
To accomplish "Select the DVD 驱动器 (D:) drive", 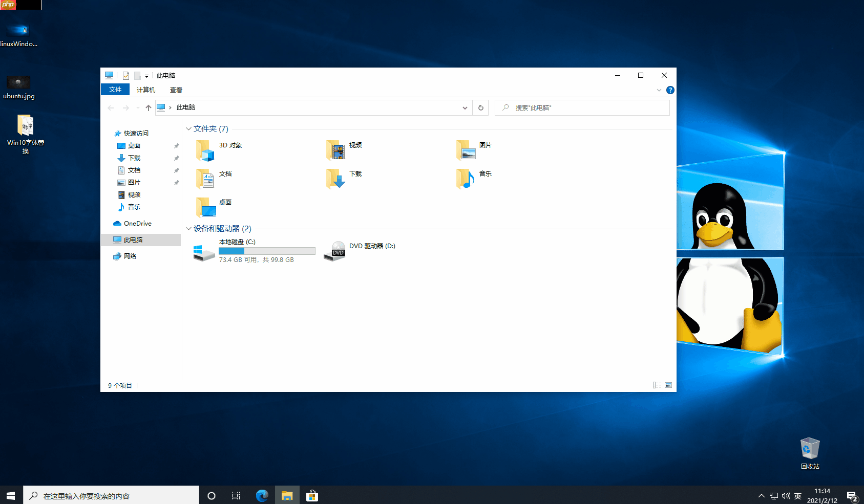I will [x=335, y=251].
